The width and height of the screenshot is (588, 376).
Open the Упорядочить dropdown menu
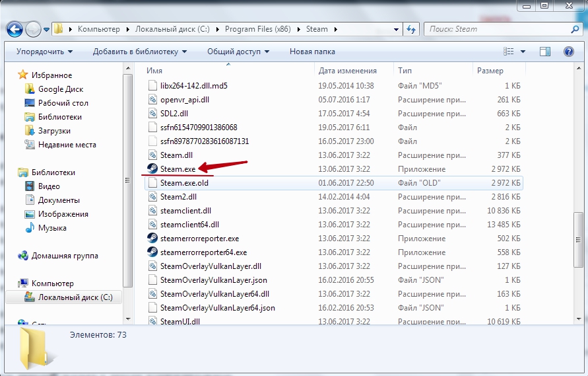click(x=44, y=52)
